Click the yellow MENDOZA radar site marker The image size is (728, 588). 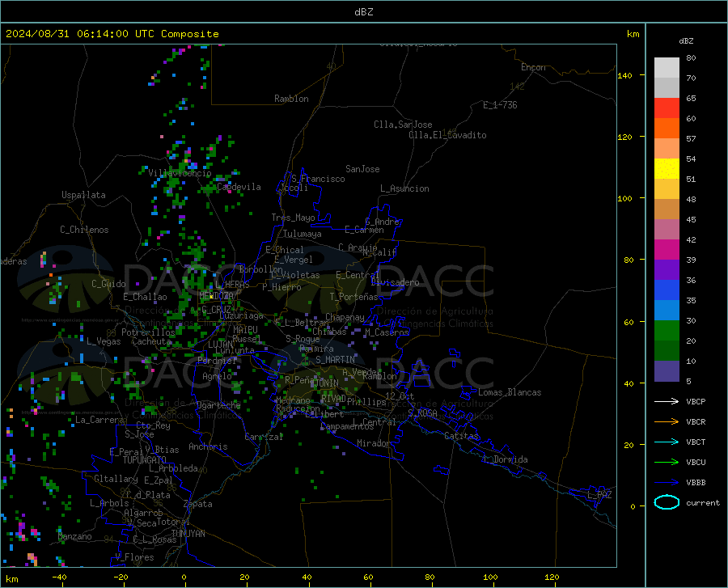point(212,297)
